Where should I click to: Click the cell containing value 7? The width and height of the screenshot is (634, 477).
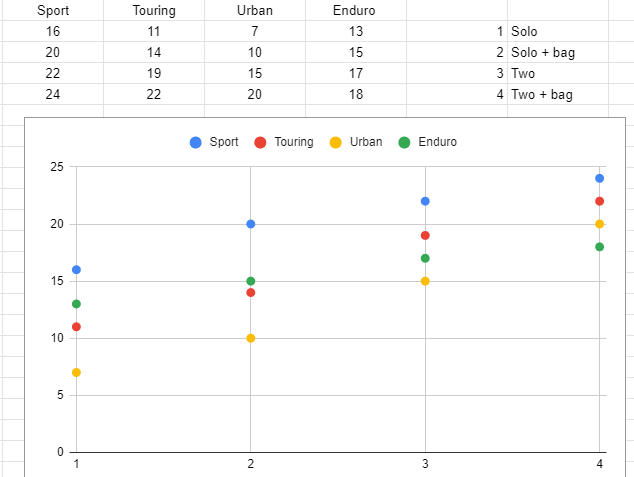point(255,31)
